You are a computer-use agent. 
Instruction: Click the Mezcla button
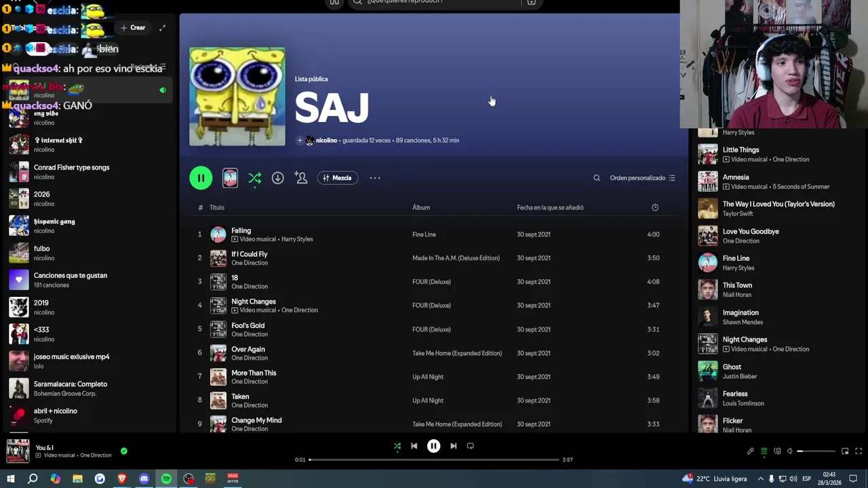pos(338,178)
